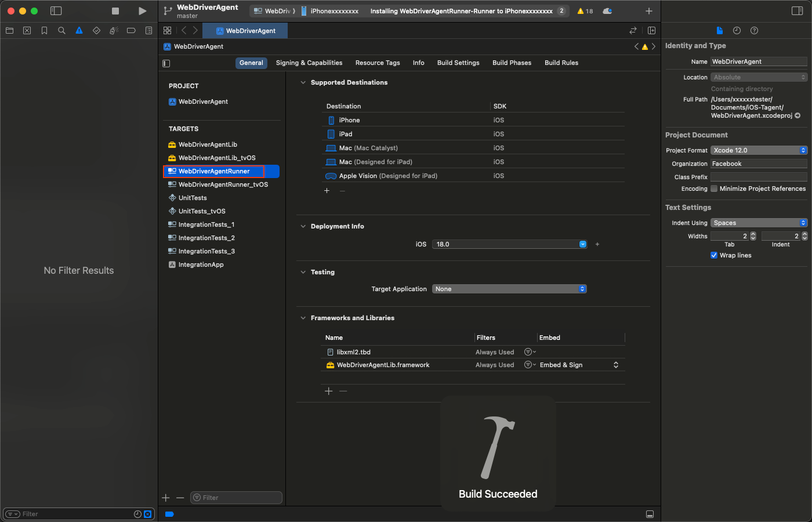Open the Indent Using dropdown
Screen dimensions: 812x522
click(x=759, y=223)
